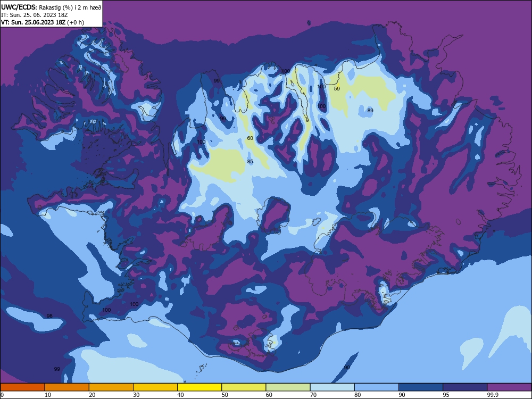Click the 0–10% dark orange legend swatch
Screen dimensions: 532x399
pyautogui.click(x=22, y=387)
